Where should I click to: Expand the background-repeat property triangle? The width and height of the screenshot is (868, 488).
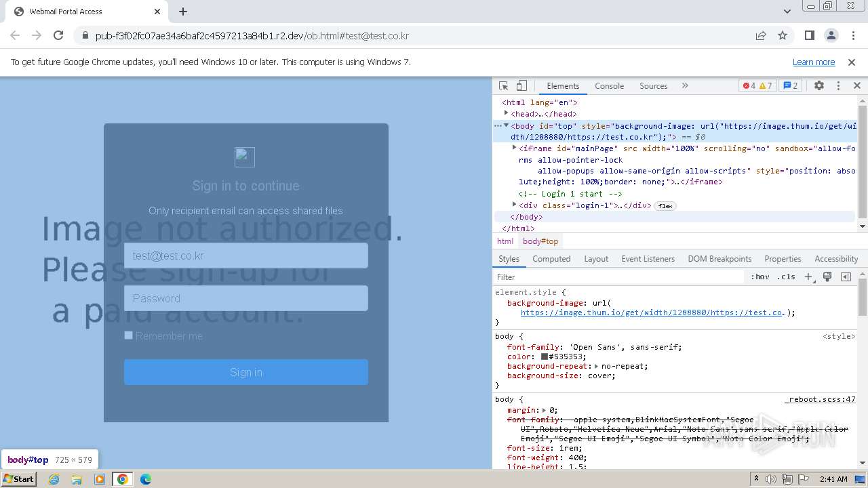596,366
